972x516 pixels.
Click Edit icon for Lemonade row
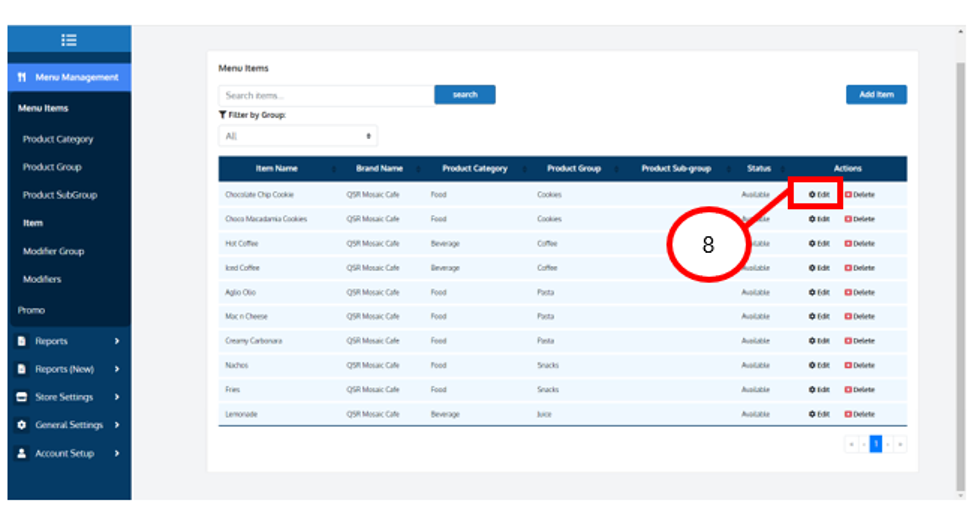[813, 414]
